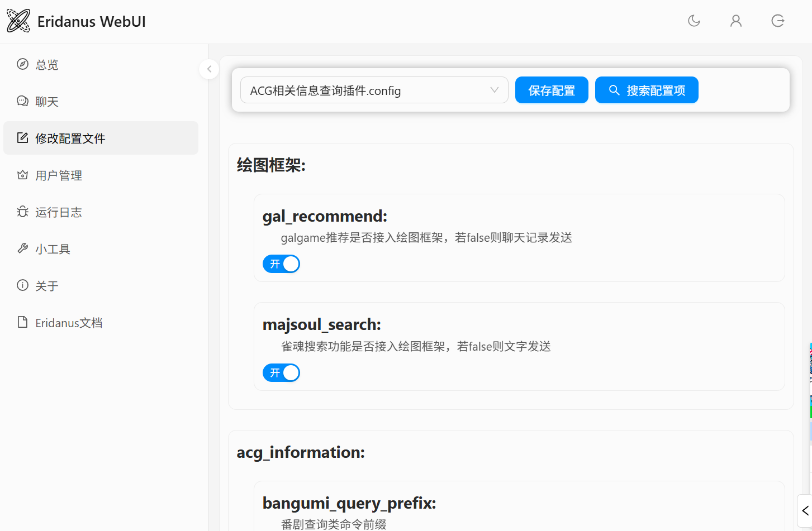Open the Eridanus文档 documentation link
Screen dimensions: 812x531
click(69, 323)
